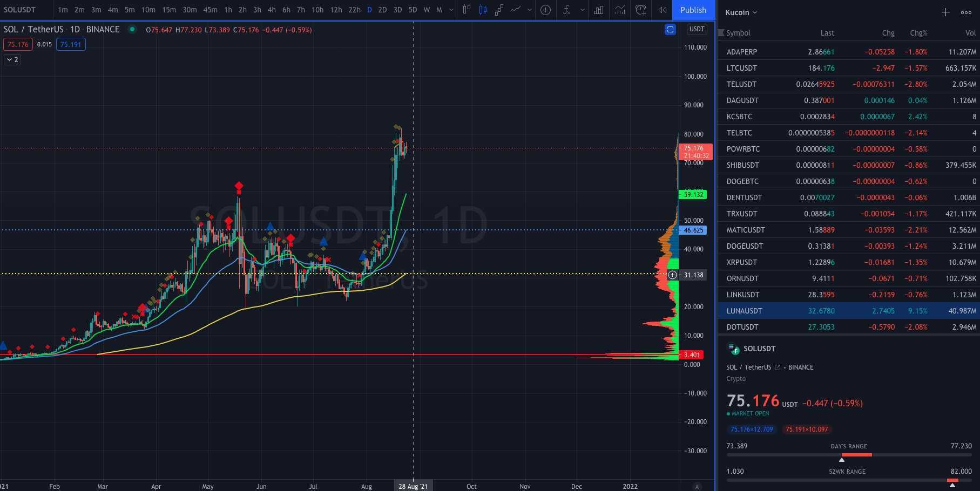
Task: Select LTCUSDT in the watchlist
Action: tap(848, 68)
